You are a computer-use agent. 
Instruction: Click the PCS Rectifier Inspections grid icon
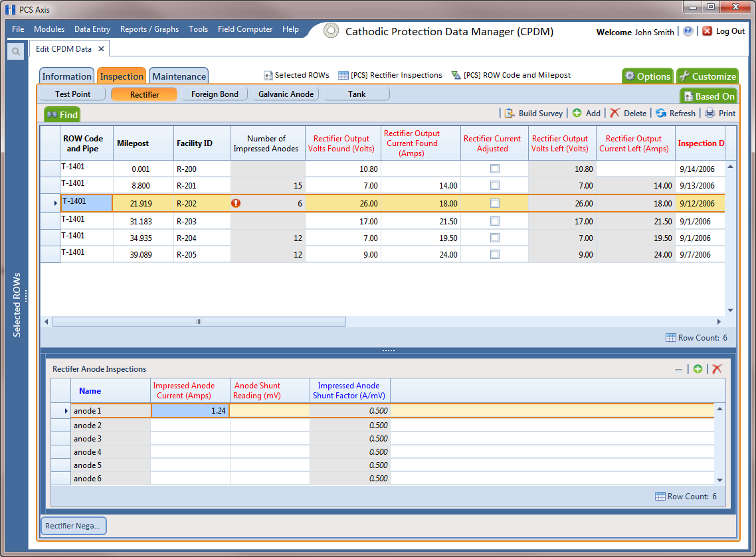click(343, 75)
